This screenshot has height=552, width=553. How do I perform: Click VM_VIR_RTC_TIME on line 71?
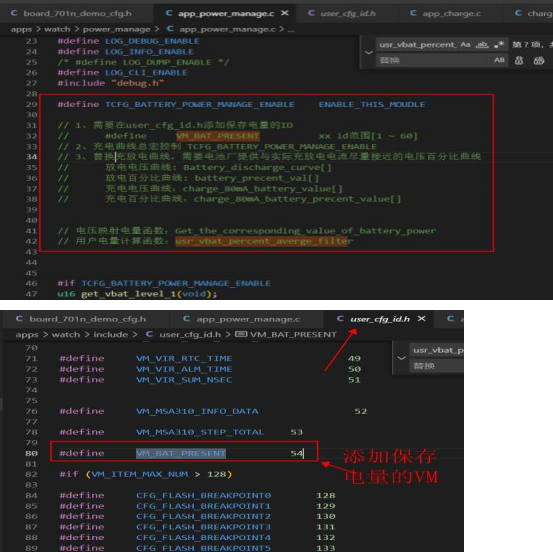pos(184,359)
